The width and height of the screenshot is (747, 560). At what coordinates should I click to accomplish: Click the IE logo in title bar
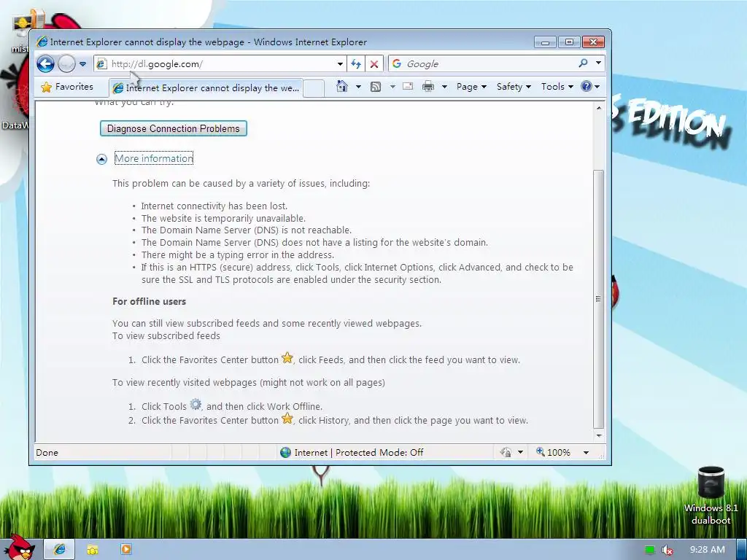[x=42, y=42]
